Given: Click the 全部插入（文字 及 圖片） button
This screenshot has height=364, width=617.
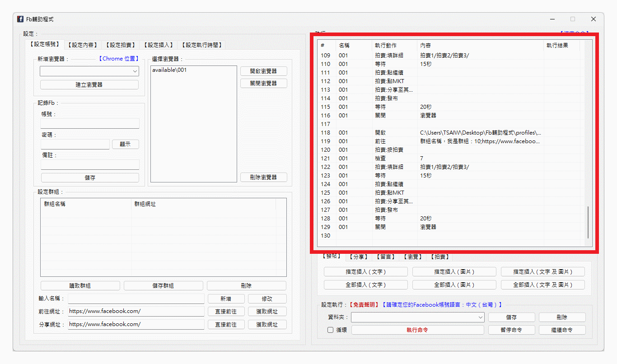Looking at the screenshot, I should click(x=543, y=285).
